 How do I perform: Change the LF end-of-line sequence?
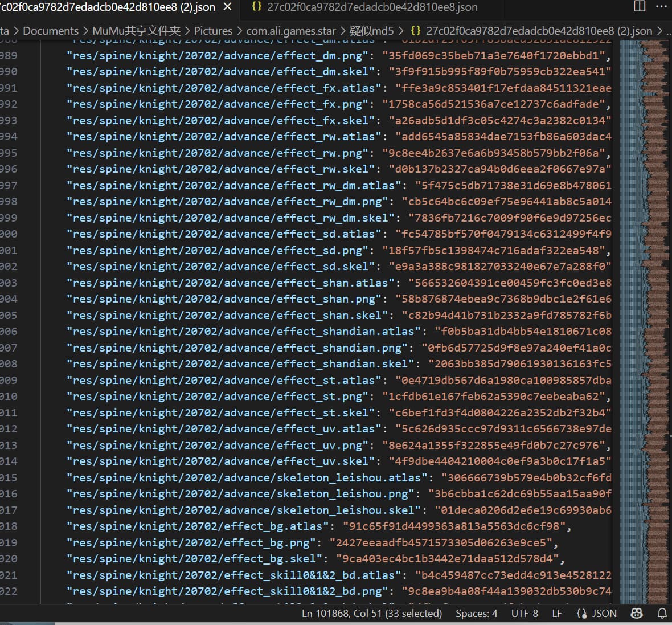[x=557, y=613]
